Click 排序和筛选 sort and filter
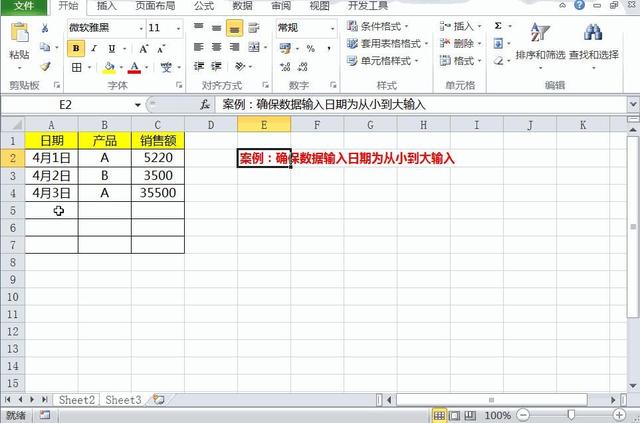 [540, 45]
